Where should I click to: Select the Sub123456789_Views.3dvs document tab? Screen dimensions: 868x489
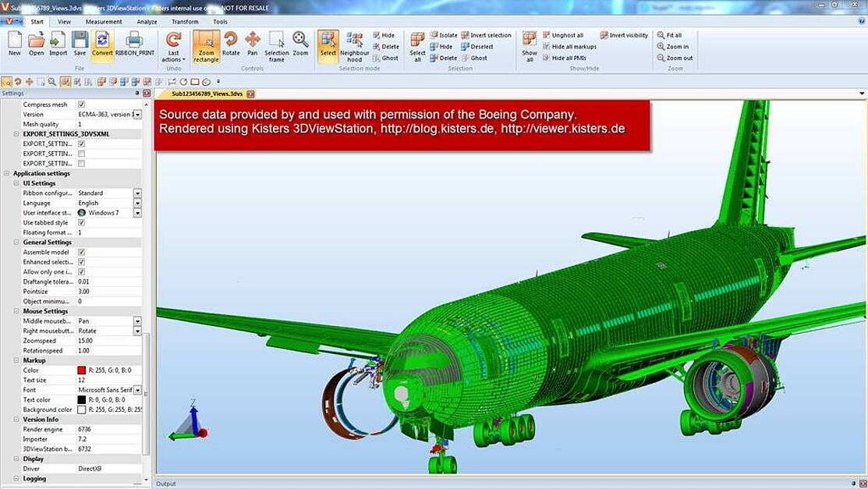tap(207, 94)
